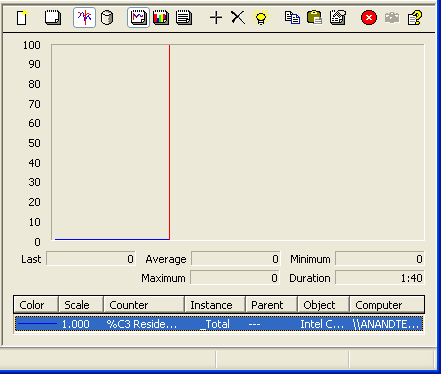Click the blue line color swatch
Image resolution: width=441 pixels, height=374 pixels.
pos(37,324)
